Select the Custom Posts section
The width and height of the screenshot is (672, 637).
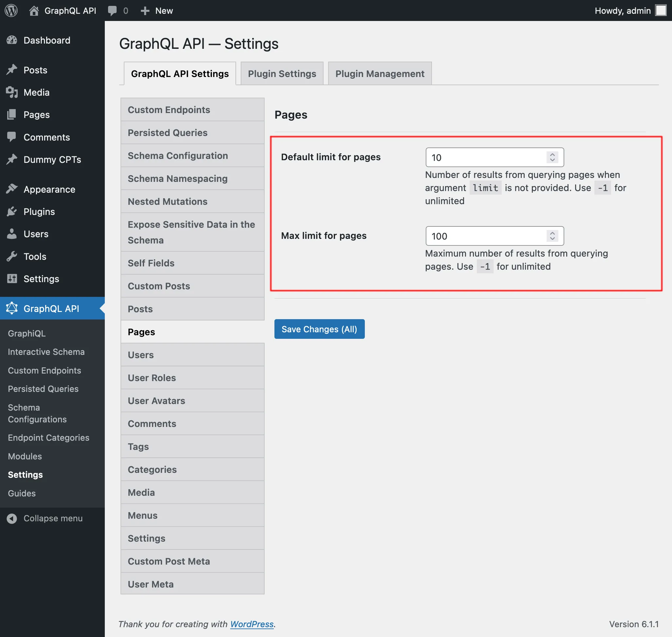[x=193, y=286]
